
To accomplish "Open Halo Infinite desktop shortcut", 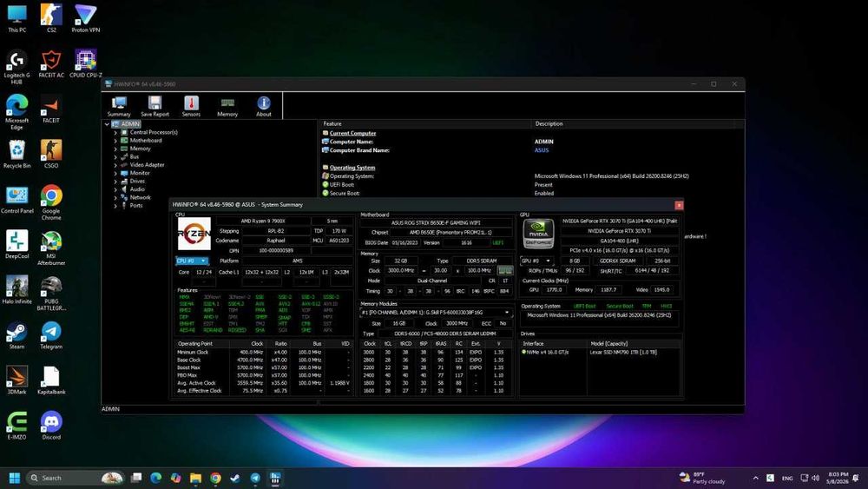I will tap(16, 290).
